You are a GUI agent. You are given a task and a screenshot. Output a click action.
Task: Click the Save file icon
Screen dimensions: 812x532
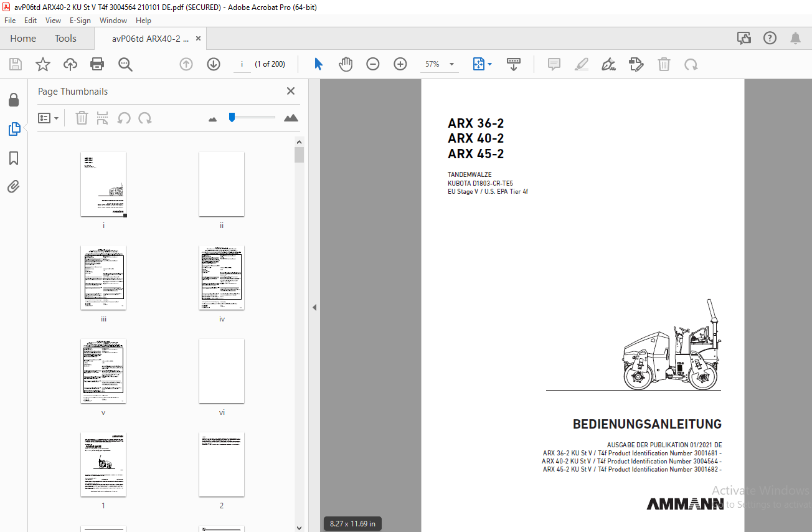(x=16, y=64)
